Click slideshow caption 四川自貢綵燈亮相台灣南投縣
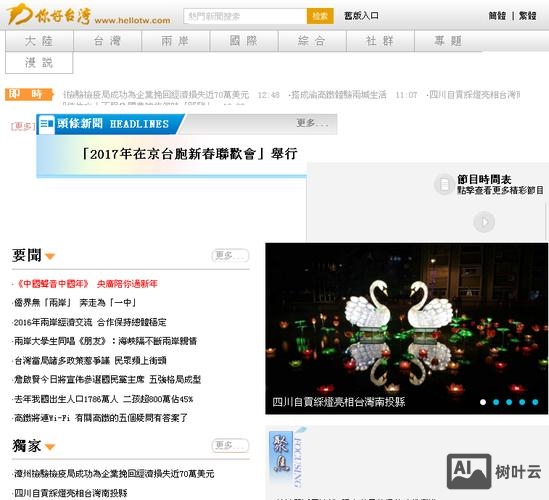Image resolution: width=549 pixels, height=500 pixels. (339, 402)
